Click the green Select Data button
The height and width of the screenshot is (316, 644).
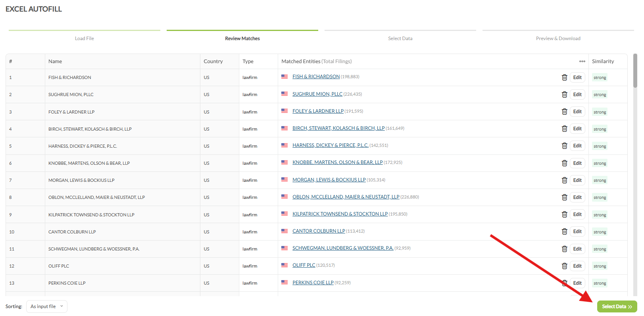[617, 306]
